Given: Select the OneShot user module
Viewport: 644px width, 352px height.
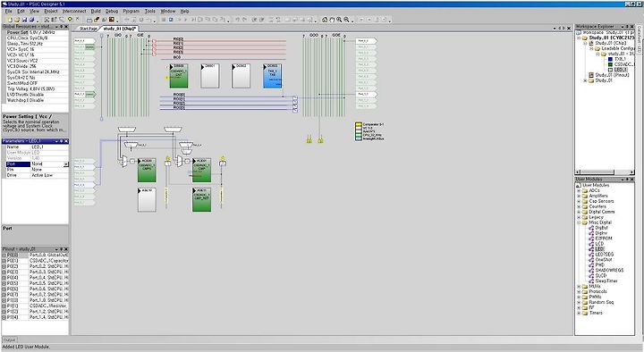Looking at the screenshot, I should pyautogui.click(x=604, y=260).
